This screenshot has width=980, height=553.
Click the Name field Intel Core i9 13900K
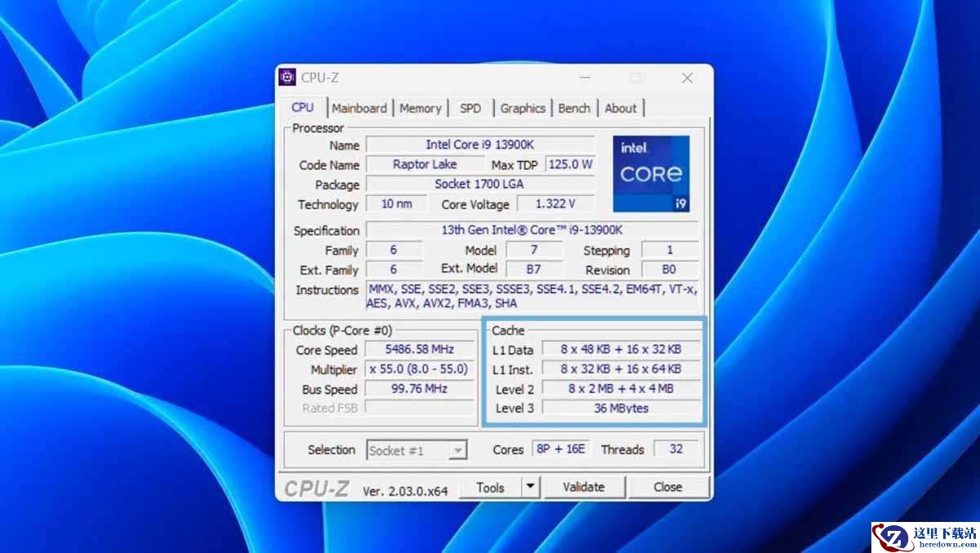[480, 145]
